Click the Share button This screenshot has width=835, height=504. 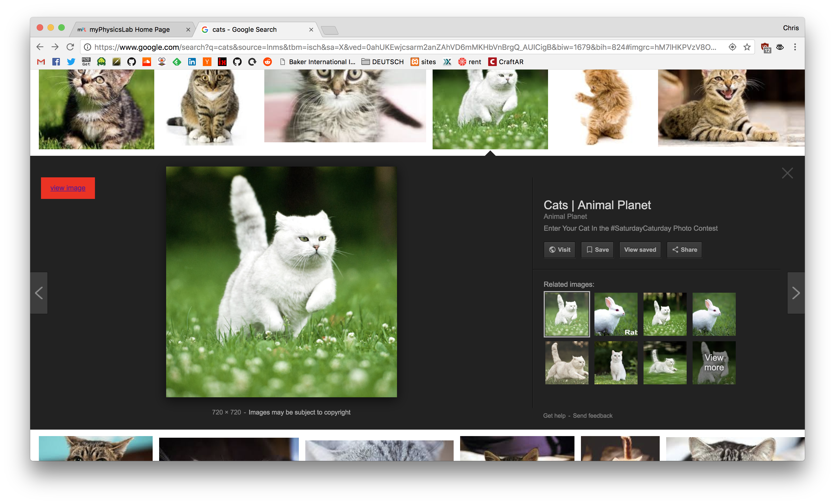684,250
